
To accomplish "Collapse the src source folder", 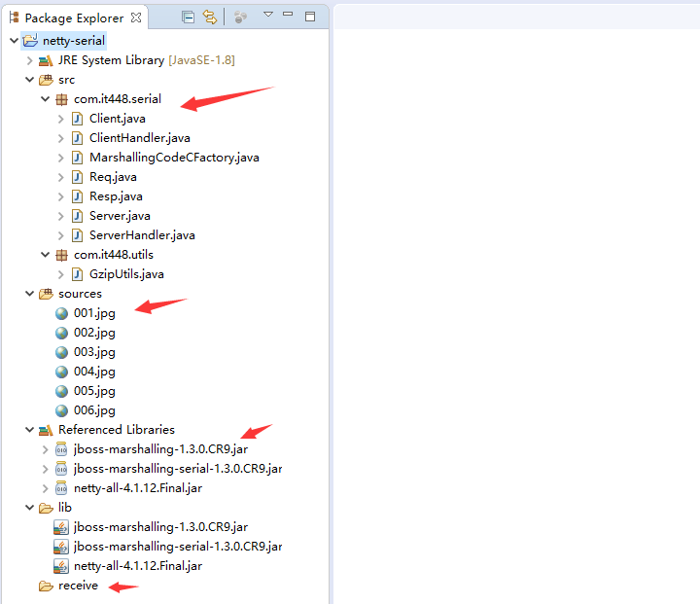I will point(29,80).
